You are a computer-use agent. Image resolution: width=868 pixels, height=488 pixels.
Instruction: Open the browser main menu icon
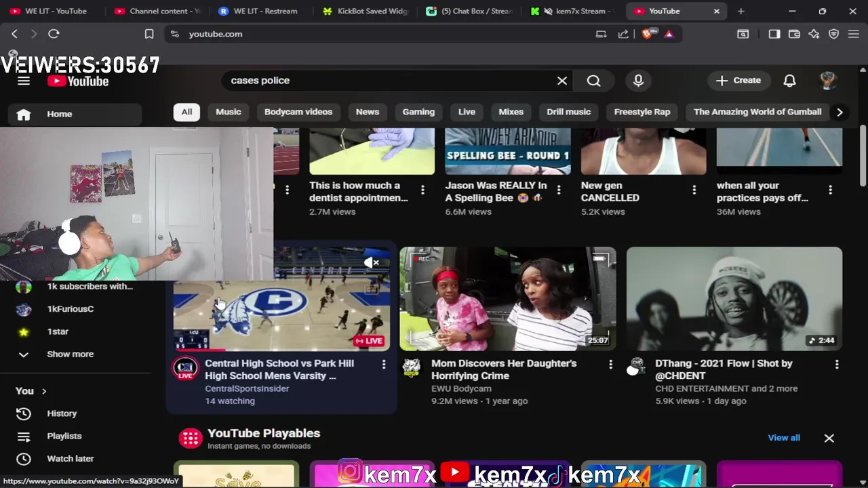pos(854,34)
